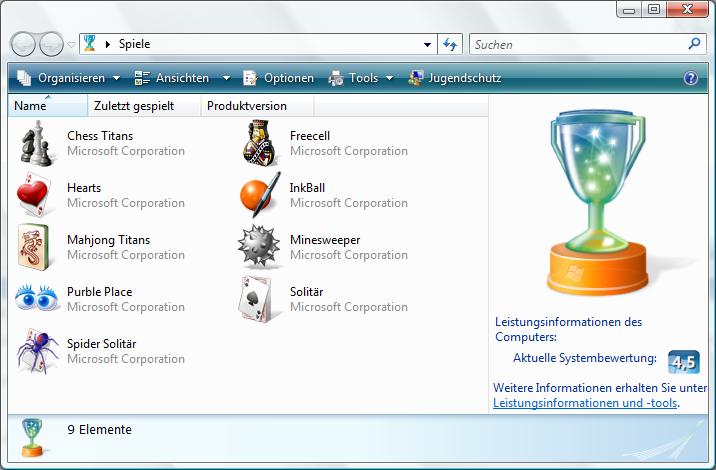Sort by Produktversion column header
The image size is (716, 470).
coord(257,106)
